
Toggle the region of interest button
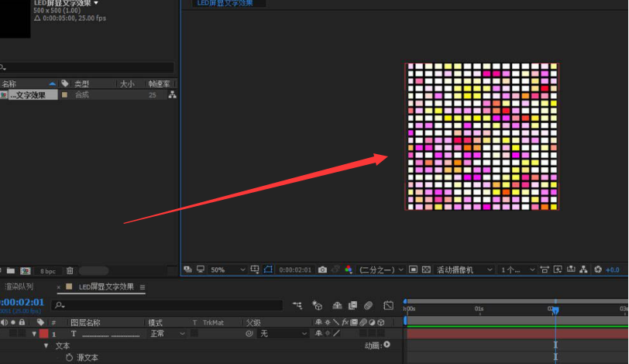[413, 270]
